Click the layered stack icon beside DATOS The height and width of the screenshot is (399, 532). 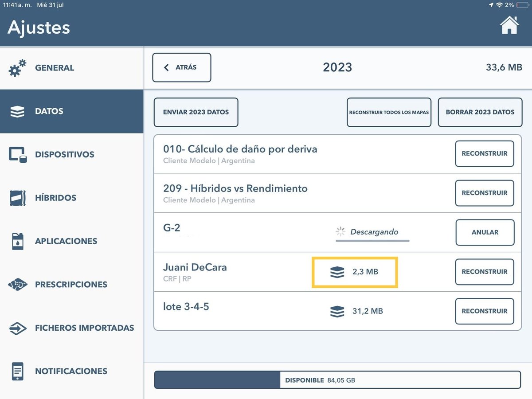17,111
